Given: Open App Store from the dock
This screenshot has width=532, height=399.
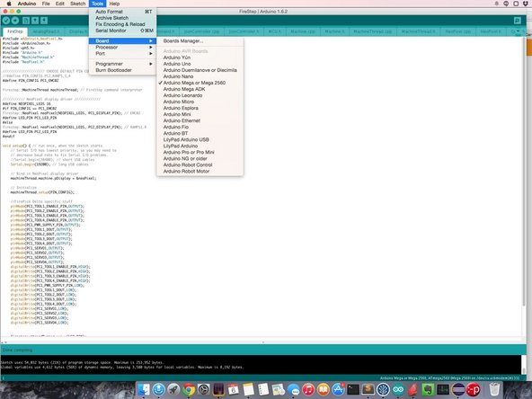Looking at the screenshot, I should coord(338,389).
